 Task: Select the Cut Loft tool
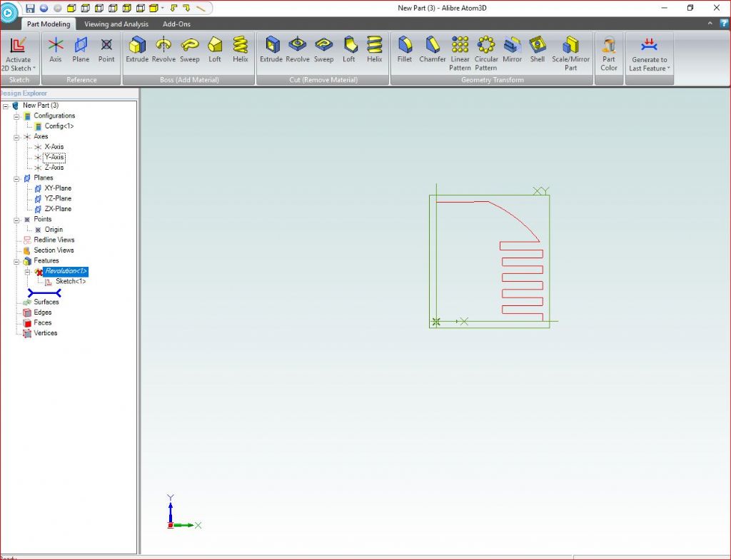(348, 49)
